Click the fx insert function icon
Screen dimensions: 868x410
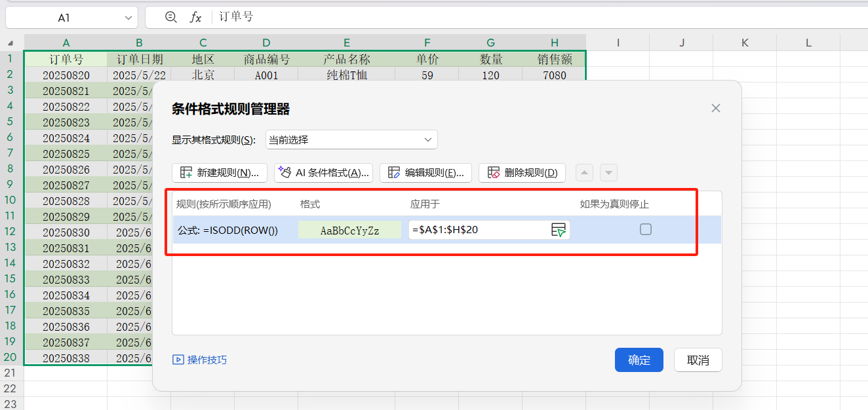pos(195,17)
